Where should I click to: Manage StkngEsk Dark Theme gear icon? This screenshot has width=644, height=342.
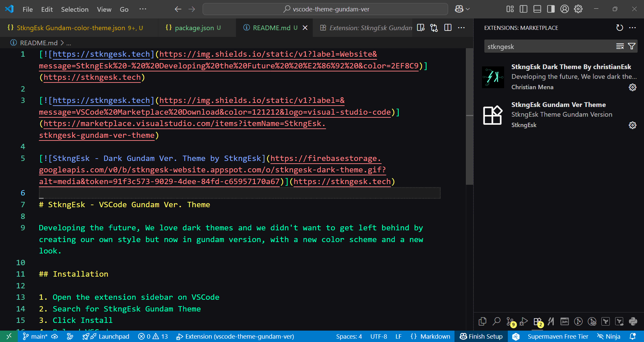633,88
